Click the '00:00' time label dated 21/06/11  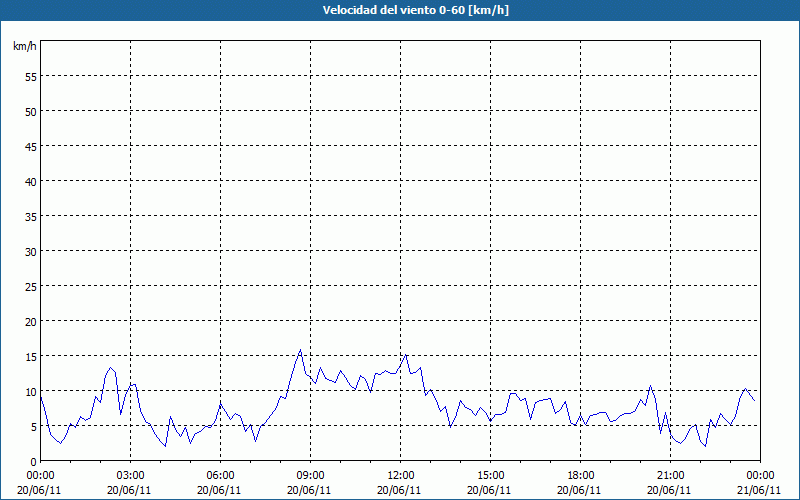[x=760, y=476]
